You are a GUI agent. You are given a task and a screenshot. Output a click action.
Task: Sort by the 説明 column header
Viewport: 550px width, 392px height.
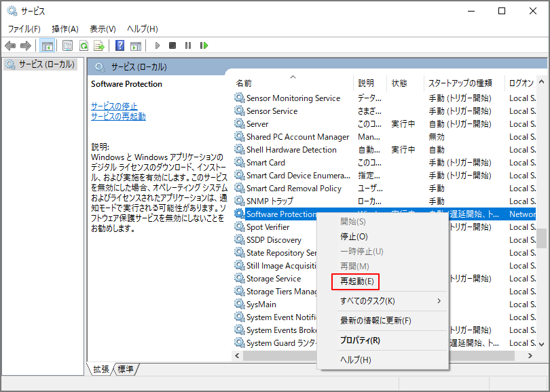pos(370,83)
